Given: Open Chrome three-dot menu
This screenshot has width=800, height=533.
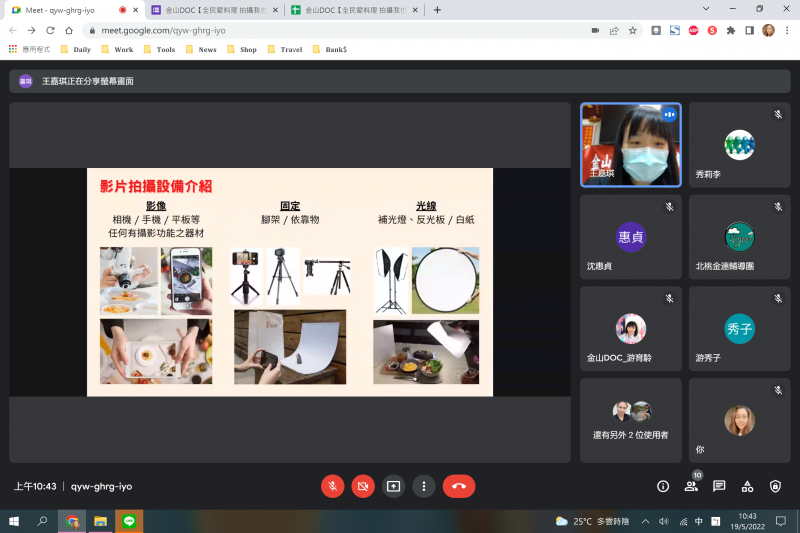Looking at the screenshot, I should (x=787, y=31).
